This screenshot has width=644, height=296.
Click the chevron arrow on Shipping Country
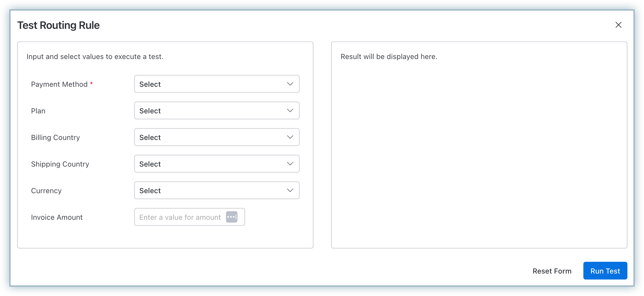point(290,164)
